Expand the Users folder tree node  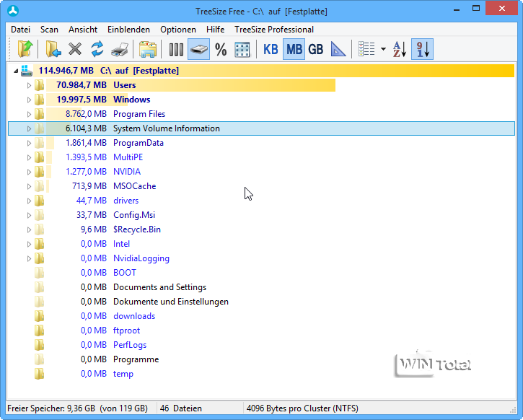click(x=30, y=85)
